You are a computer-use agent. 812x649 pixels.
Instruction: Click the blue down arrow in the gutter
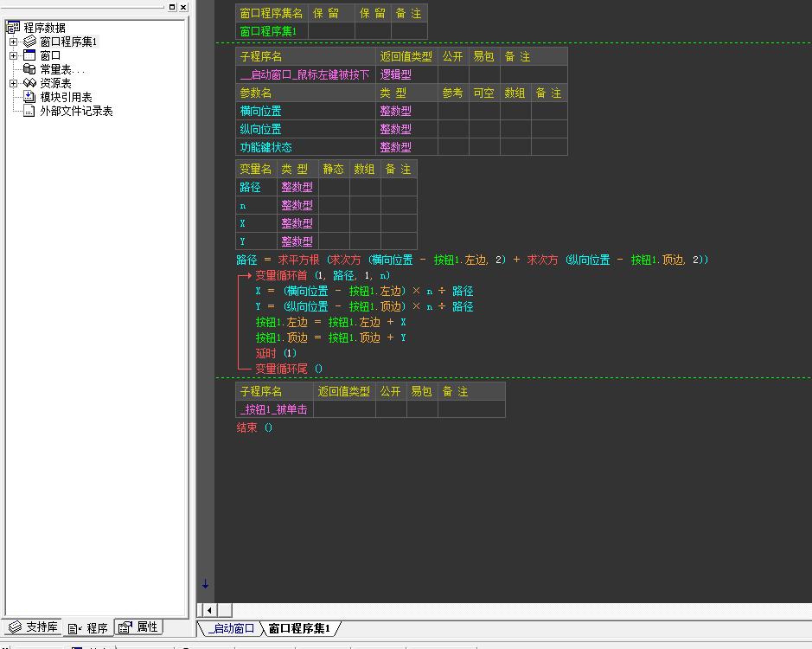205,584
